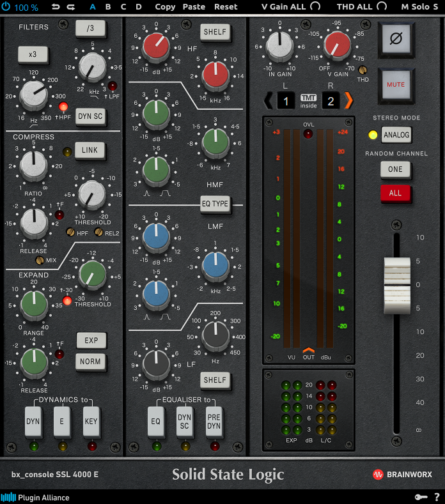Toggle the NORM button

pyautogui.click(x=90, y=362)
